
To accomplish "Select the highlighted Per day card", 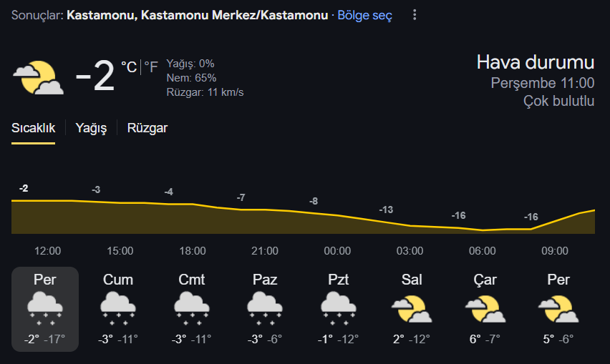I will click(45, 309).
